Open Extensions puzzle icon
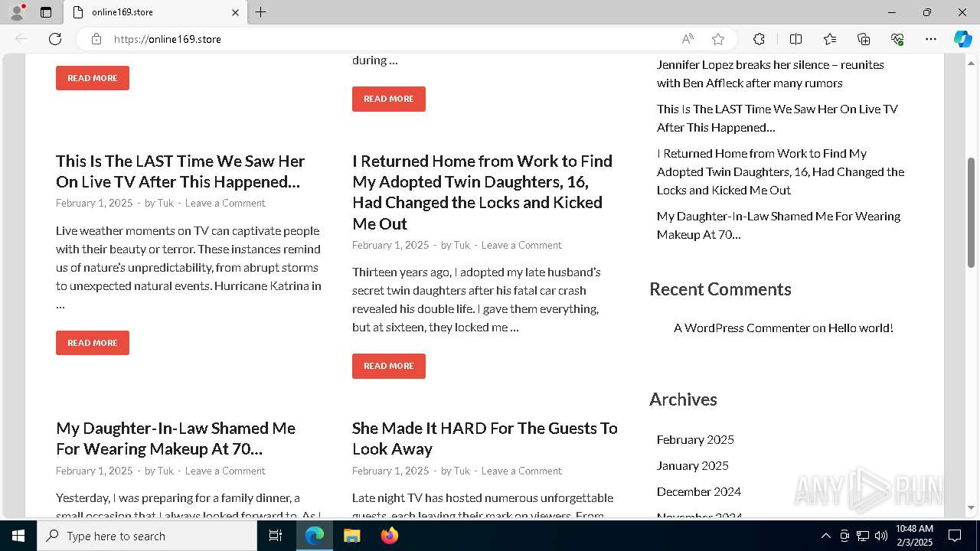 click(759, 39)
